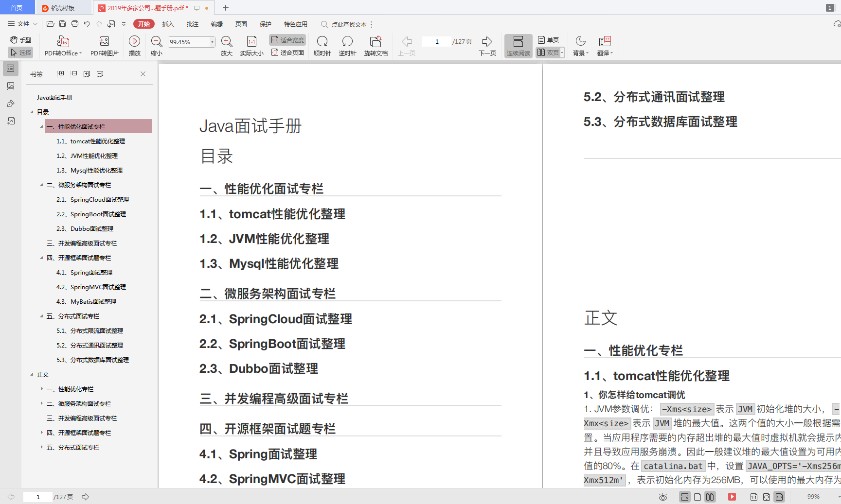Open thumbnails panel from sidebar icon
Image resolution: width=841 pixels, height=504 pixels.
11,86
